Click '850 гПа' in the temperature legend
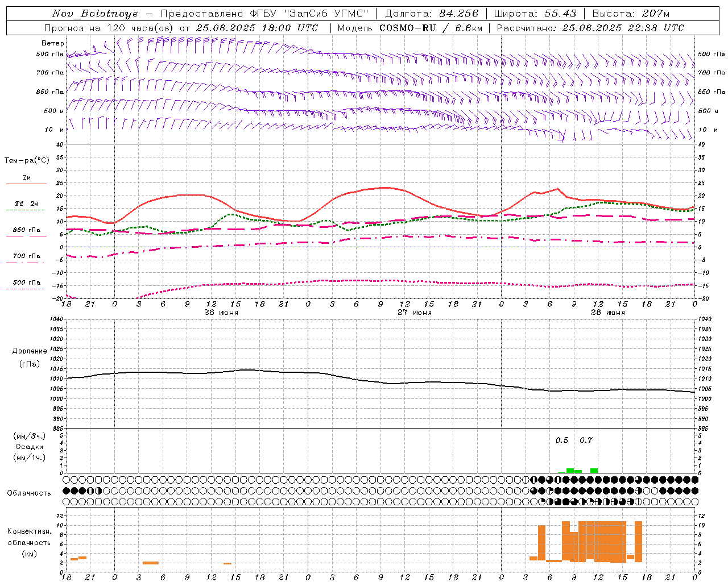This screenshot has width=728, height=582. pyautogui.click(x=27, y=230)
